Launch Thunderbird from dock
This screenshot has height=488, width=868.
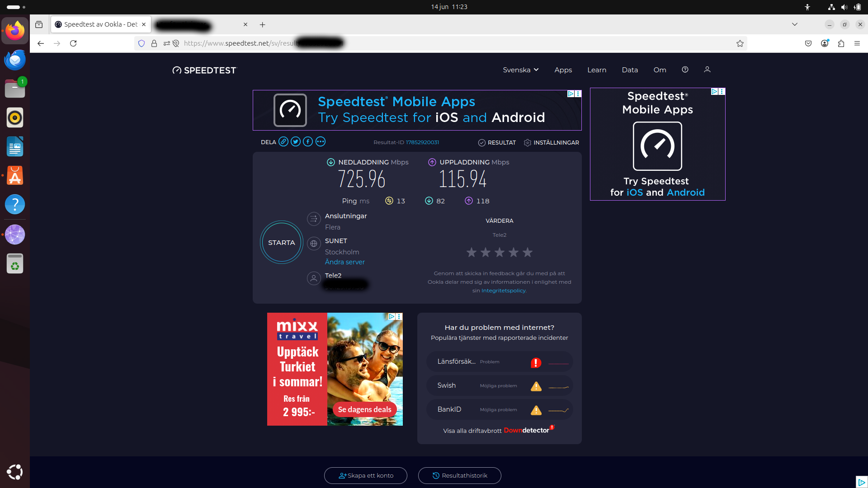click(x=15, y=60)
